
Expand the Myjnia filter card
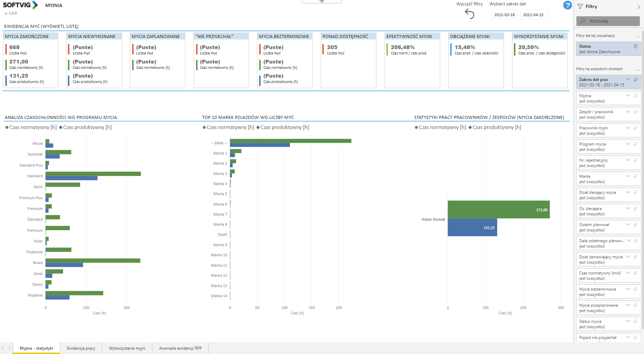pos(628,96)
